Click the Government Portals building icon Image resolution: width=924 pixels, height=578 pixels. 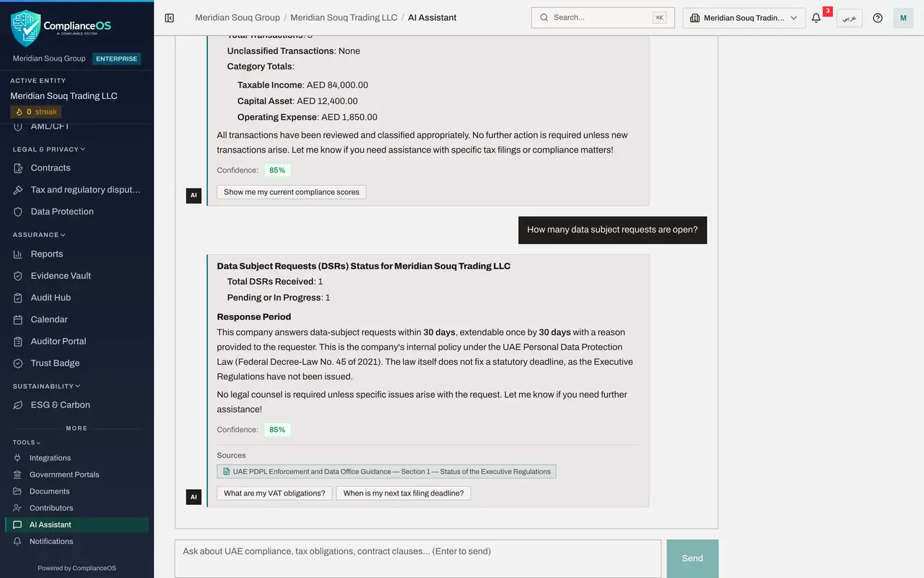pos(17,475)
